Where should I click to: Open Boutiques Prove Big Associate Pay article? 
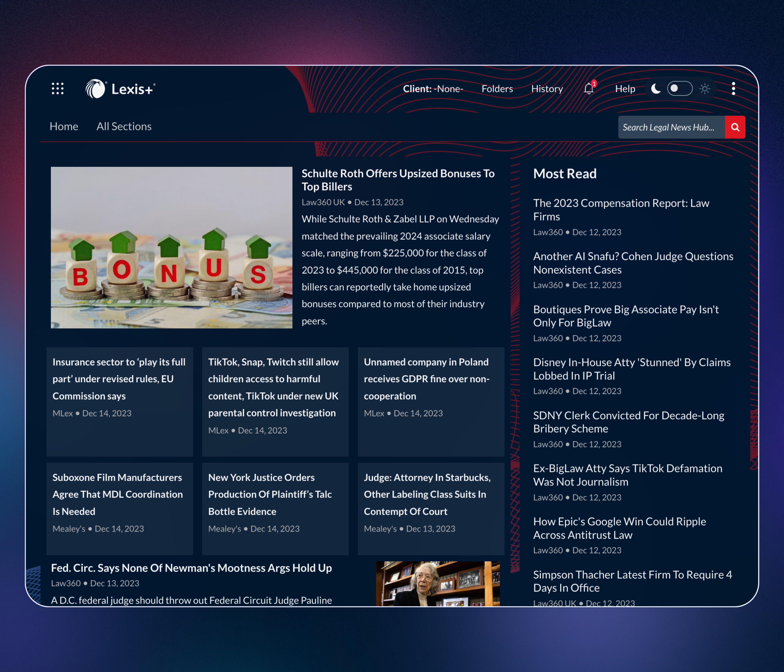[626, 316]
